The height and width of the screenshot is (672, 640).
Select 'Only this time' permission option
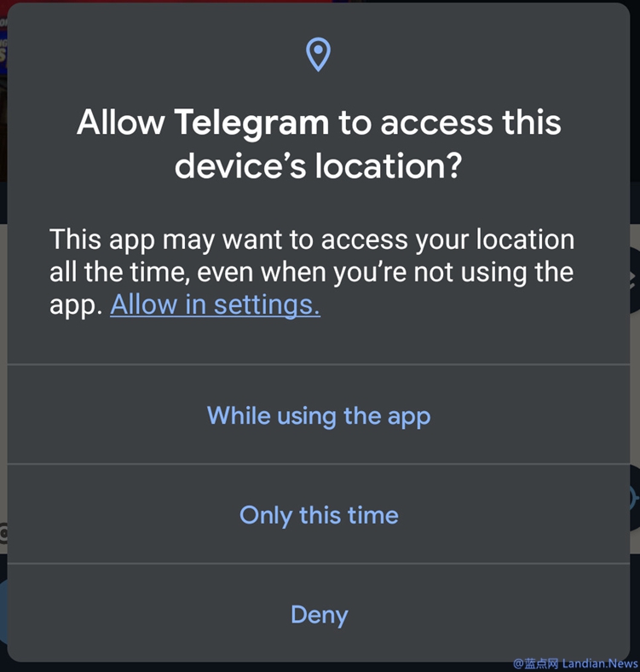[319, 514]
